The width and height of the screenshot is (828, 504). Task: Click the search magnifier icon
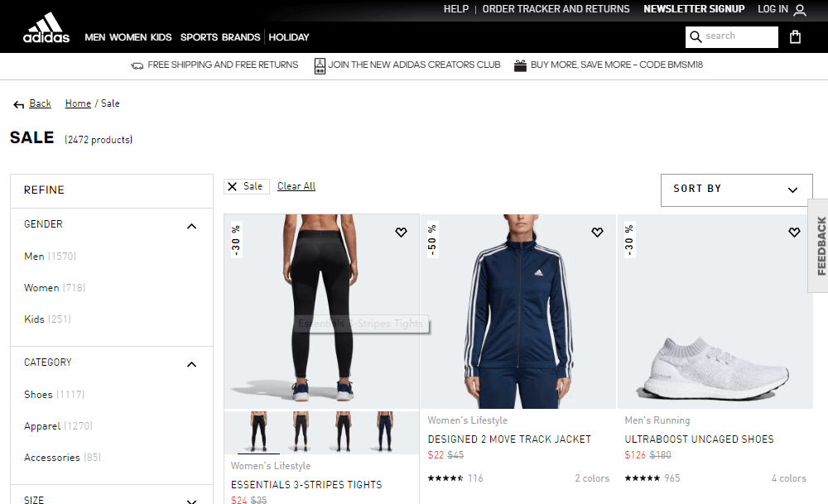696,36
